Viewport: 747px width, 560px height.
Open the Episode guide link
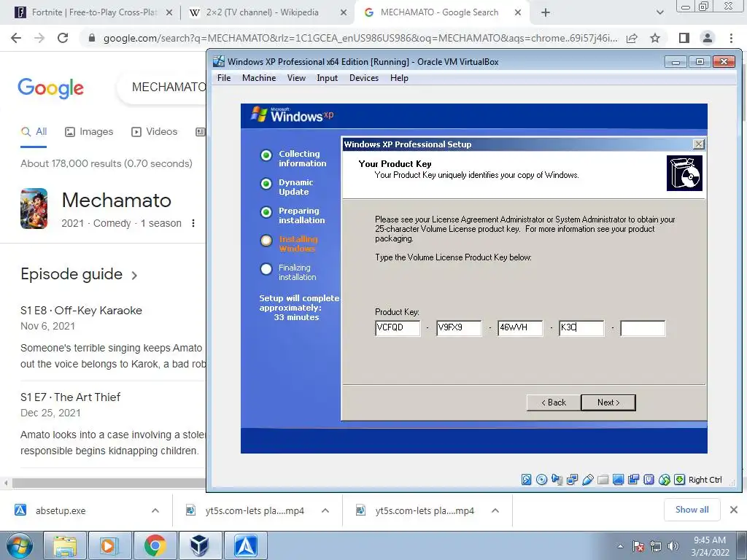[79, 274]
